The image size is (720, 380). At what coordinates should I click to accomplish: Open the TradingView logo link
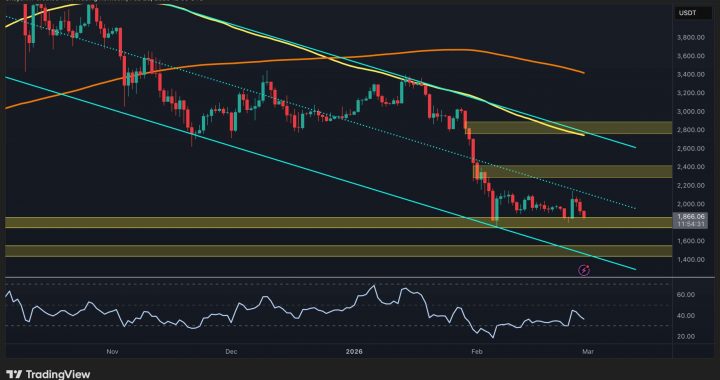[x=48, y=374]
